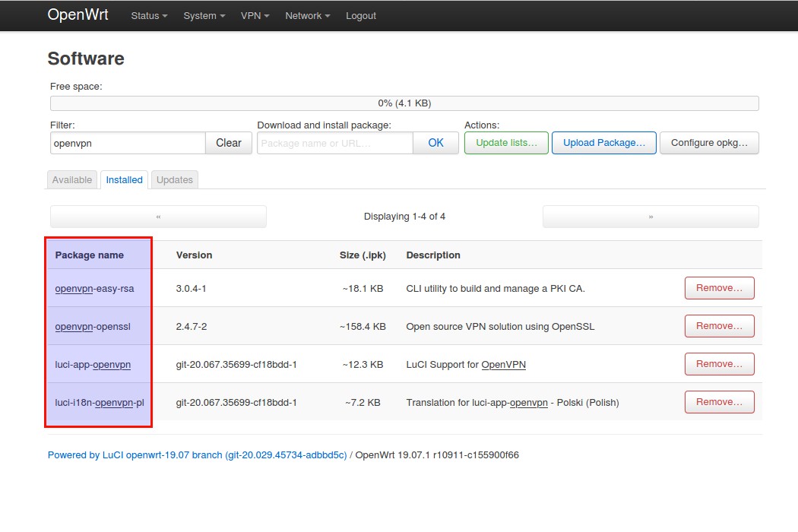798x532 pixels.
Task: Click the ~18.1 KB size cell
Action: [x=363, y=289]
